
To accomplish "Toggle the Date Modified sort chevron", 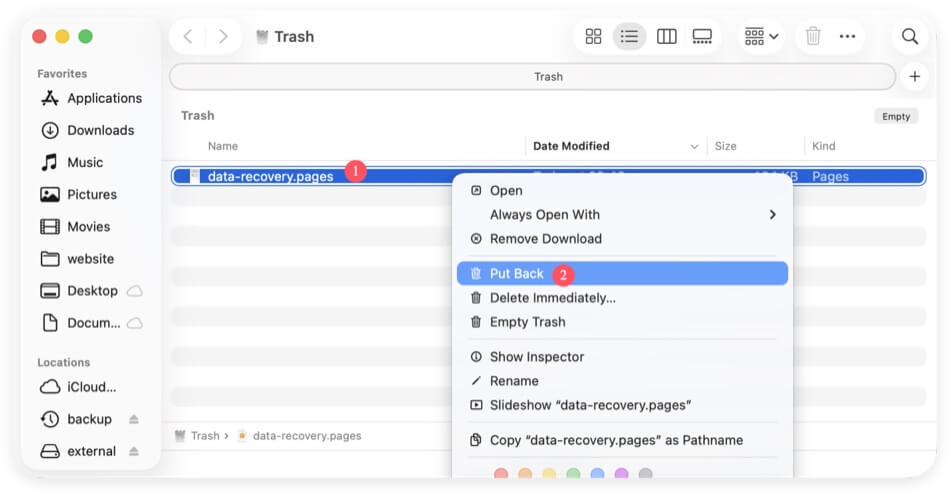I will point(694,147).
